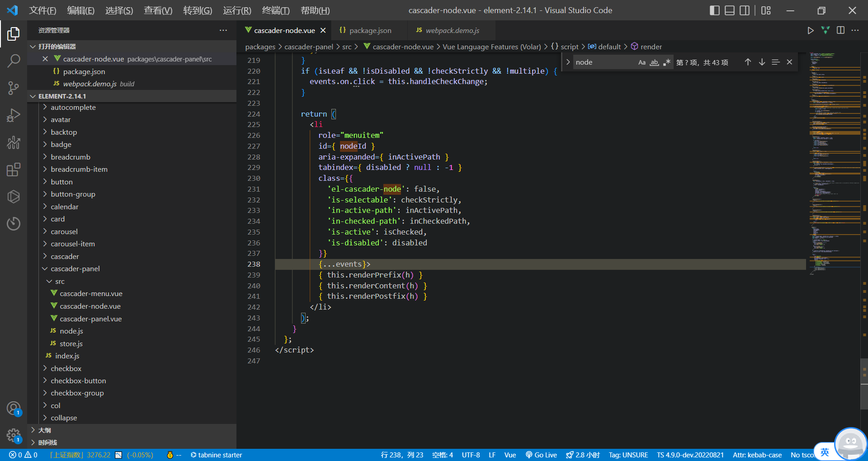
Task: Open index.js in cascader-panel folder
Action: point(67,356)
